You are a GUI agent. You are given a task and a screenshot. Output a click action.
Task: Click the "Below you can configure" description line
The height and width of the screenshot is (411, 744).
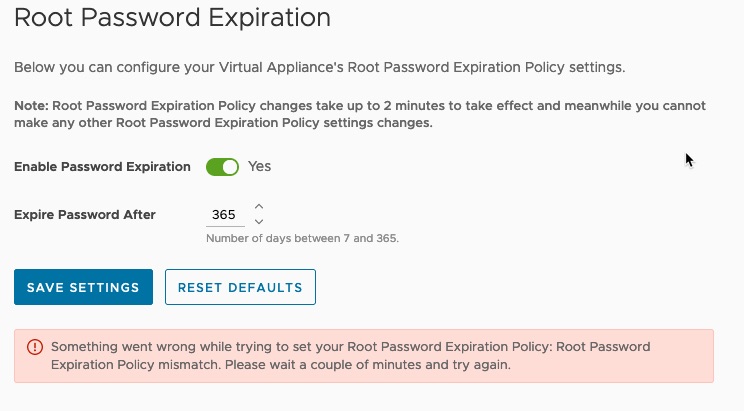320,67
